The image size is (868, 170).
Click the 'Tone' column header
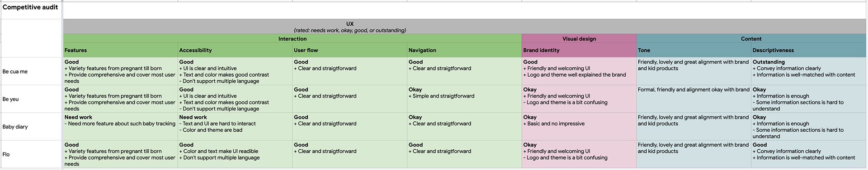click(694, 50)
